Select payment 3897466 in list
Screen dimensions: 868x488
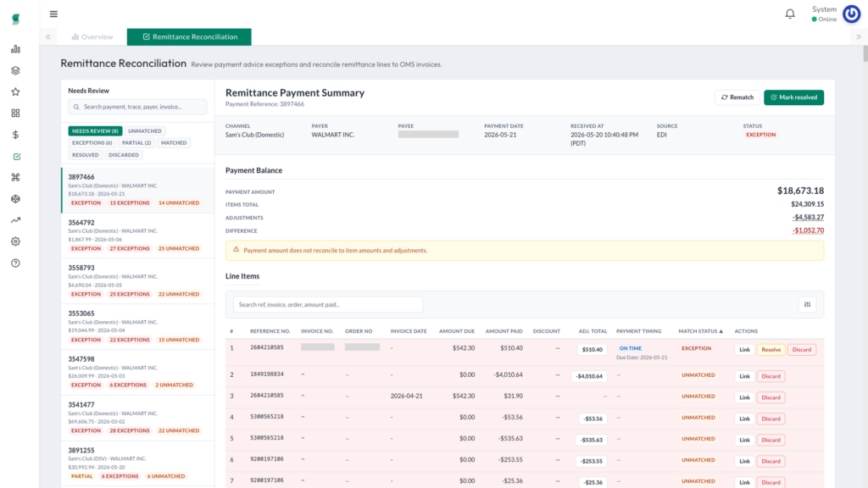(x=138, y=190)
